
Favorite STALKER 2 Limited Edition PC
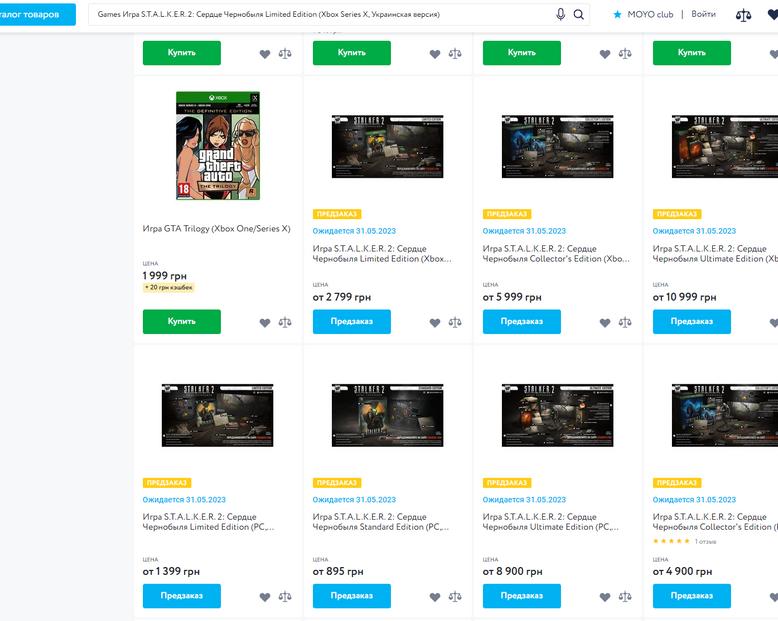(265, 597)
